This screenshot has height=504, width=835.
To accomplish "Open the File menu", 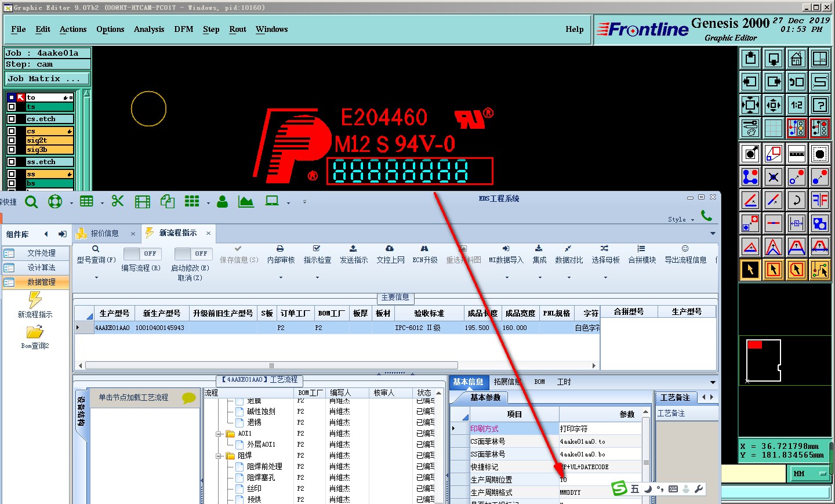I will pos(19,29).
